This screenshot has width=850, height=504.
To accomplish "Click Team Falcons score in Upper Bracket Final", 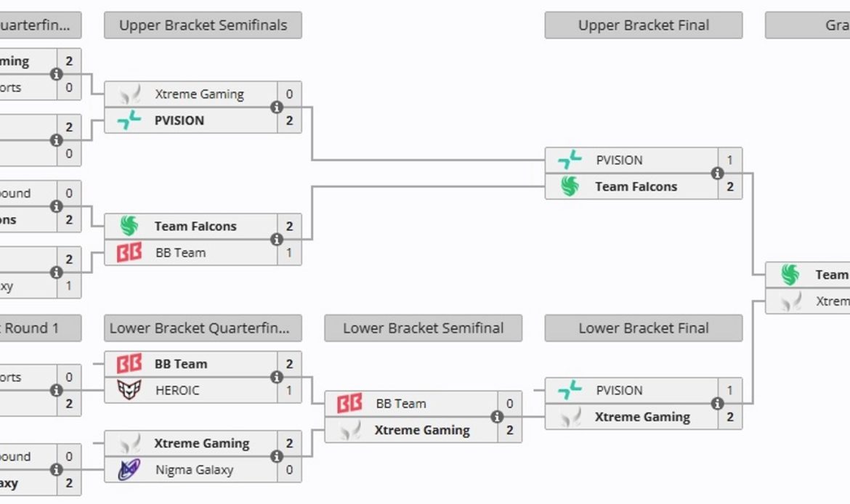I will (x=729, y=187).
